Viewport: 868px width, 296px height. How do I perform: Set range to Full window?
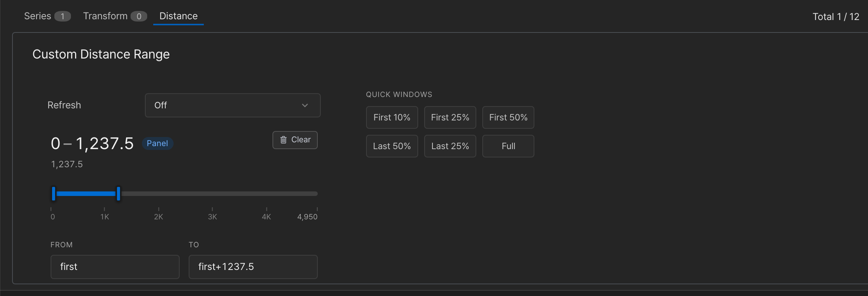[x=508, y=146]
